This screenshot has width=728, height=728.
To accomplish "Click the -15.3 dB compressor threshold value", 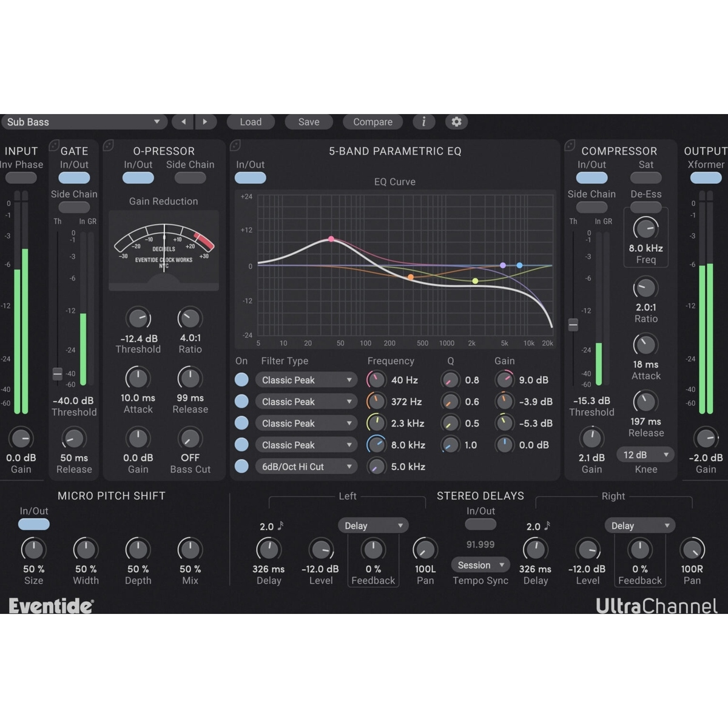I will tap(591, 401).
